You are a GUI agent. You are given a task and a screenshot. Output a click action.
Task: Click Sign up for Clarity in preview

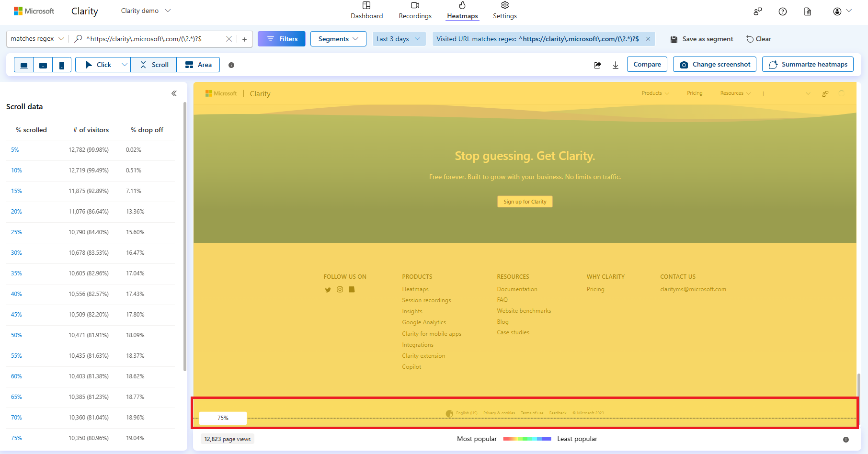click(525, 202)
